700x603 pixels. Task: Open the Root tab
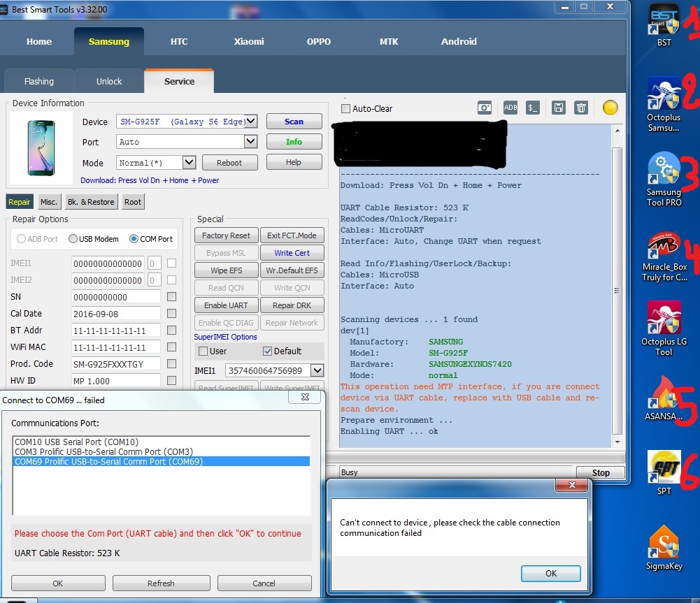pos(133,202)
